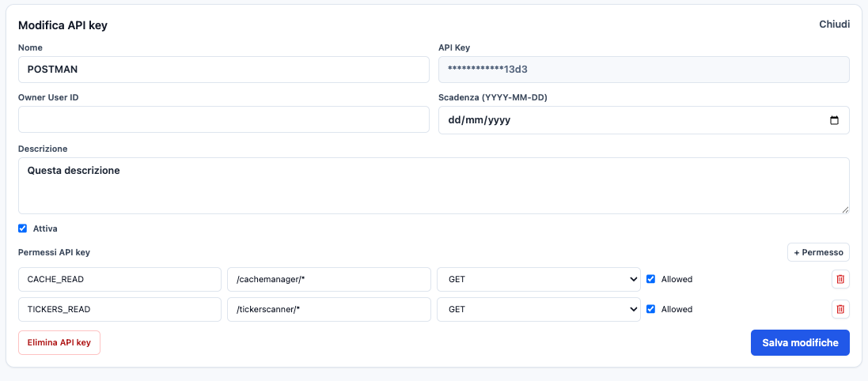Click the /tickerscanner/* path field
The height and width of the screenshot is (381, 868).
tap(328, 309)
